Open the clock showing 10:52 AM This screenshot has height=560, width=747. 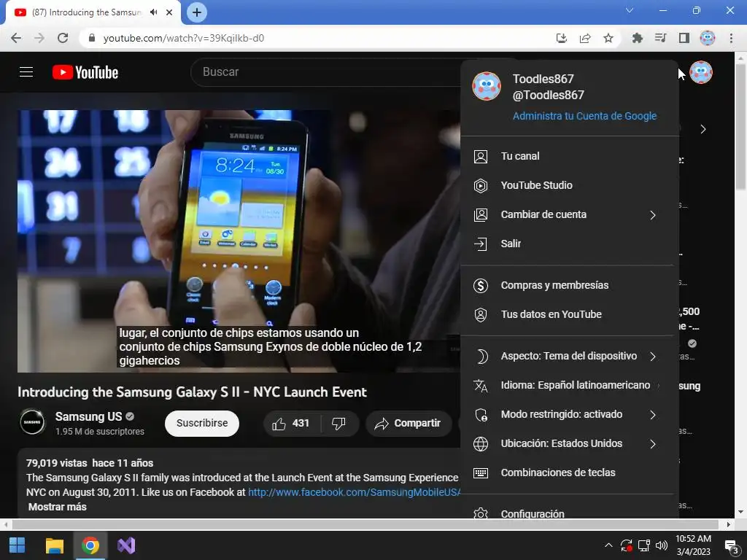[693, 545]
